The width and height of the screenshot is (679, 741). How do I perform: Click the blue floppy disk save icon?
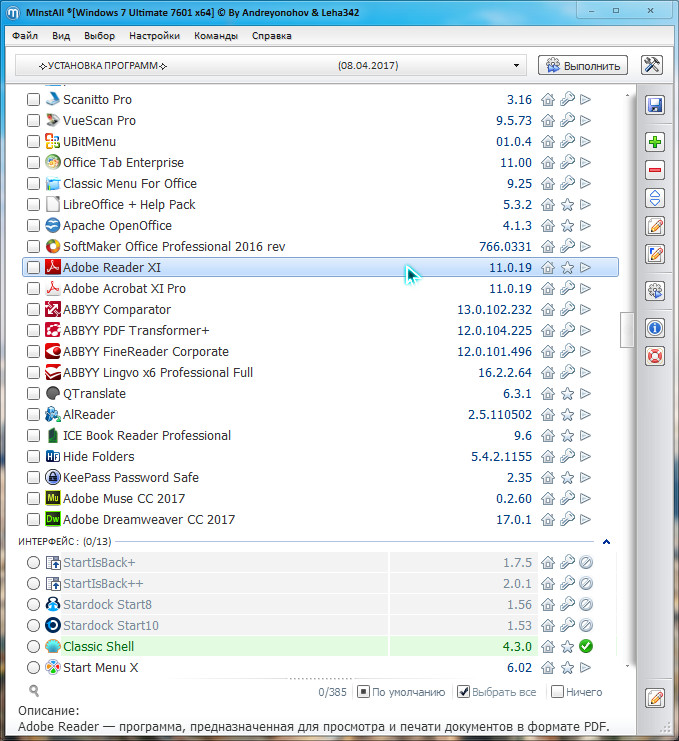(x=655, y=105)
